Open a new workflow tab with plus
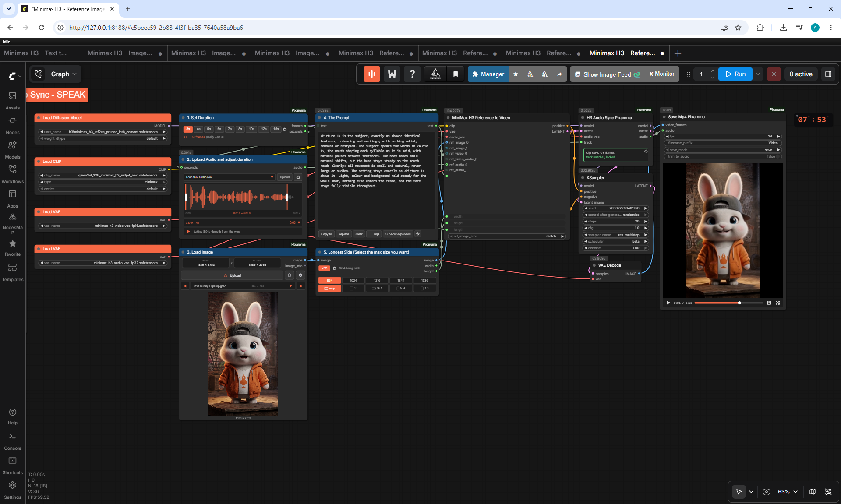841x504 pixels. point(678,53)
